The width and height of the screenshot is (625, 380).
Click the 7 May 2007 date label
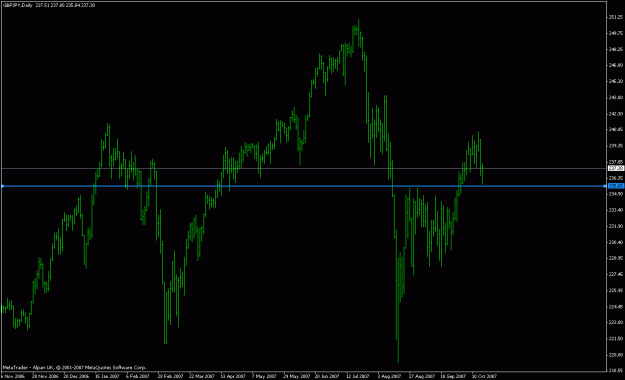(264, 376)
